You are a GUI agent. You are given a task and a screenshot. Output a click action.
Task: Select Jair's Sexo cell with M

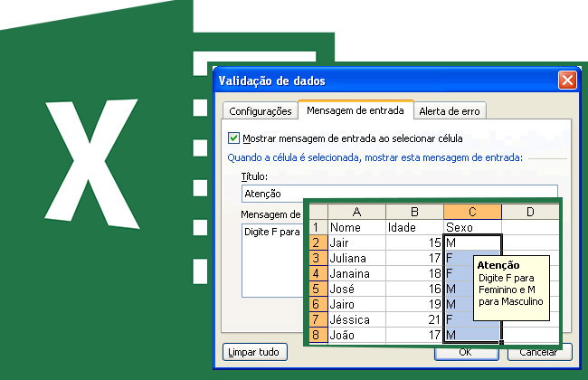[x=472, y=242]
